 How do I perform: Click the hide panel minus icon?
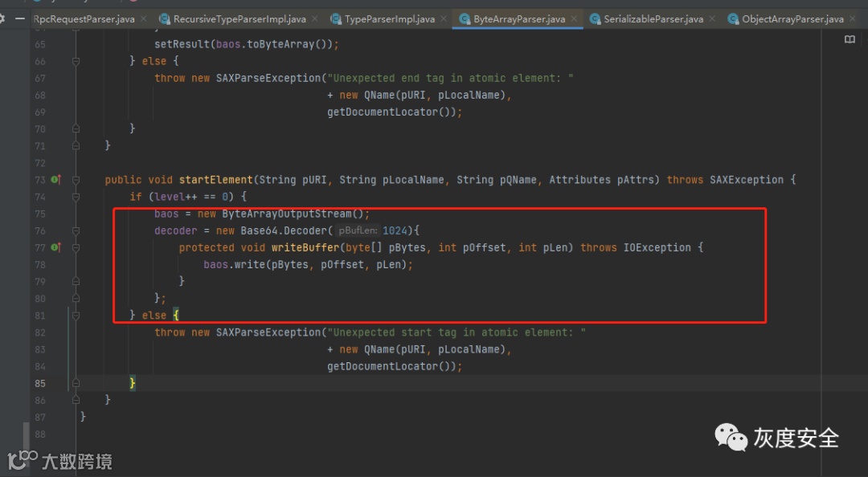pyautogui.click(x=20, y=18)
